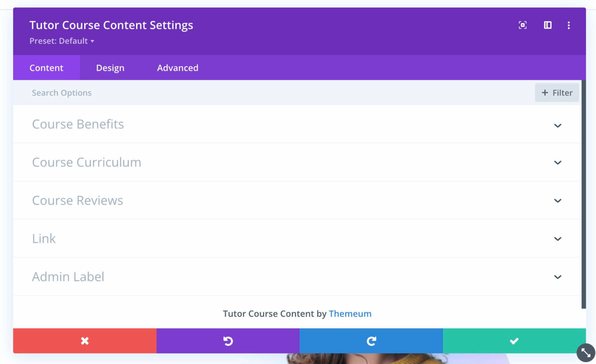Switch to the Advanced tab
Viewport: 596px width, 364px height.
click(x=177, y=67)
